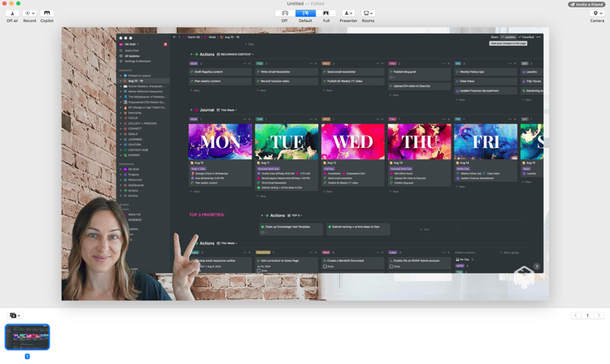Expand the Notion Mastery: Evergreen page toggle
Image resolution: width=610 pixels, height=364 pixels.
(x=121, y=86)
